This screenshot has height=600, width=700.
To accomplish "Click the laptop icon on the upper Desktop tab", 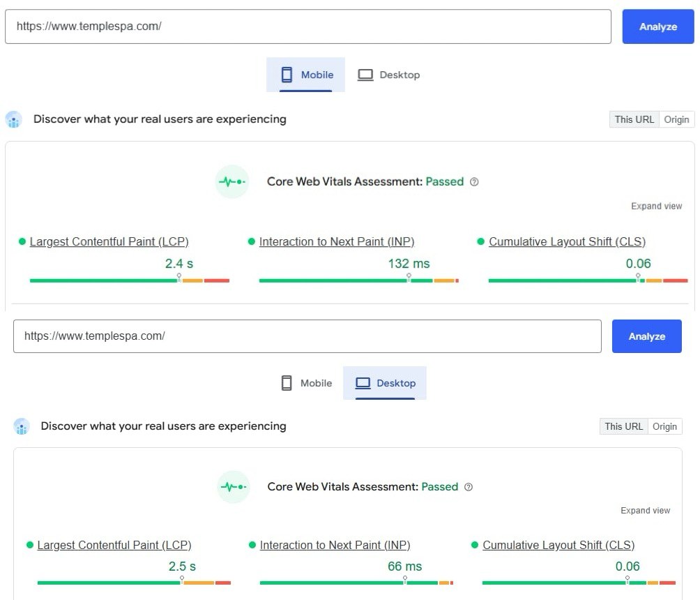I will point(365,75).
